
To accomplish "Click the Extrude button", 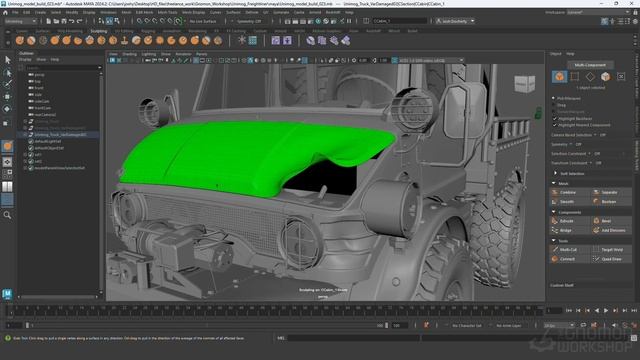I will pyautogui.click(x=571, y=221).
